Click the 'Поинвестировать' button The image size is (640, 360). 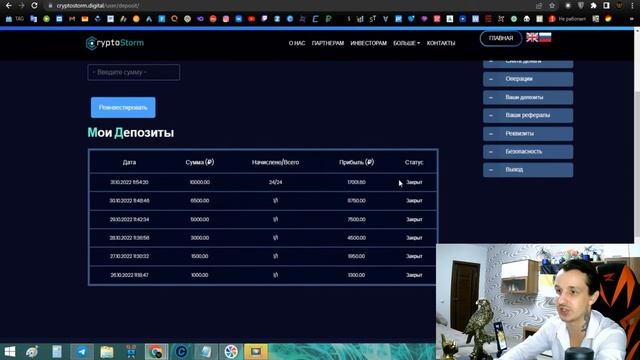(x=123, y=107)
